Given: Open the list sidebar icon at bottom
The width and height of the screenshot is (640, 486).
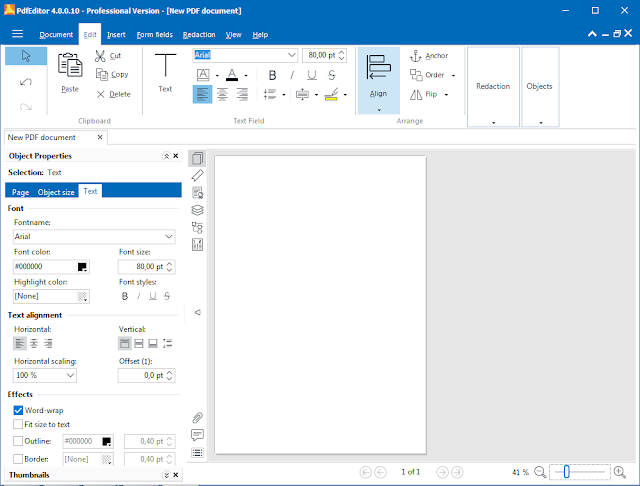Looking at the screenshot, I should point(198,453).
